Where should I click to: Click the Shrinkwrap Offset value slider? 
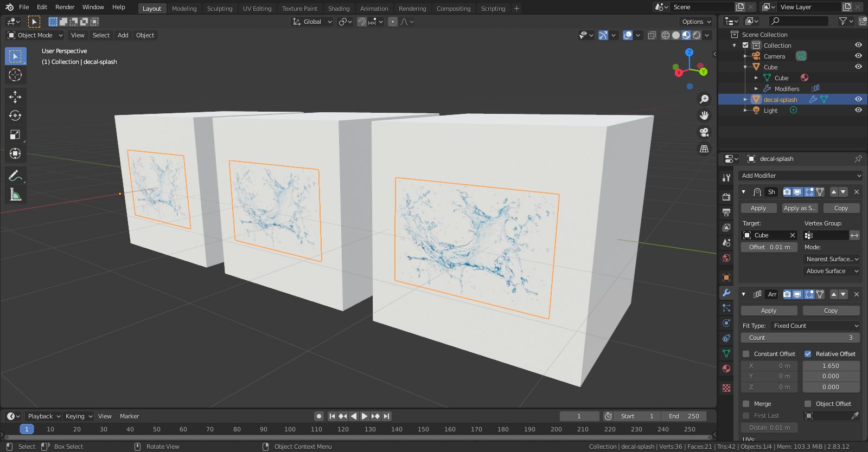pyautogui.click(x=769, y=247)
